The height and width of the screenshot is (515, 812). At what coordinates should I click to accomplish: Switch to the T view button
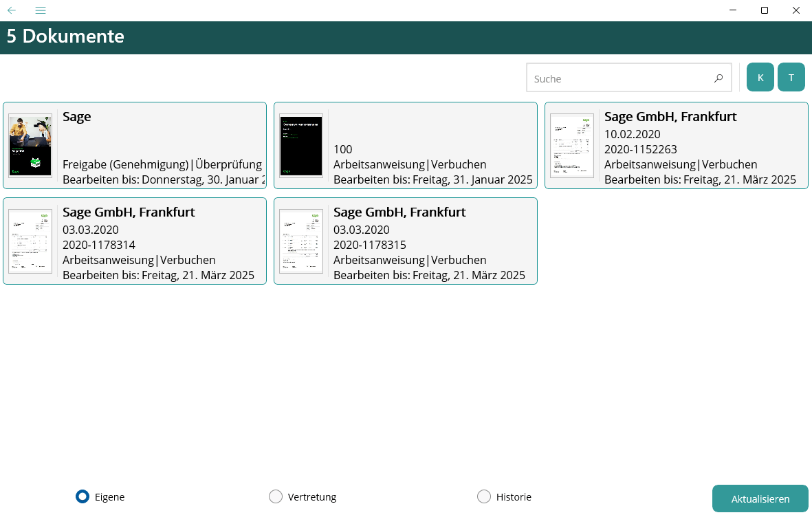(x=791, y=77)
